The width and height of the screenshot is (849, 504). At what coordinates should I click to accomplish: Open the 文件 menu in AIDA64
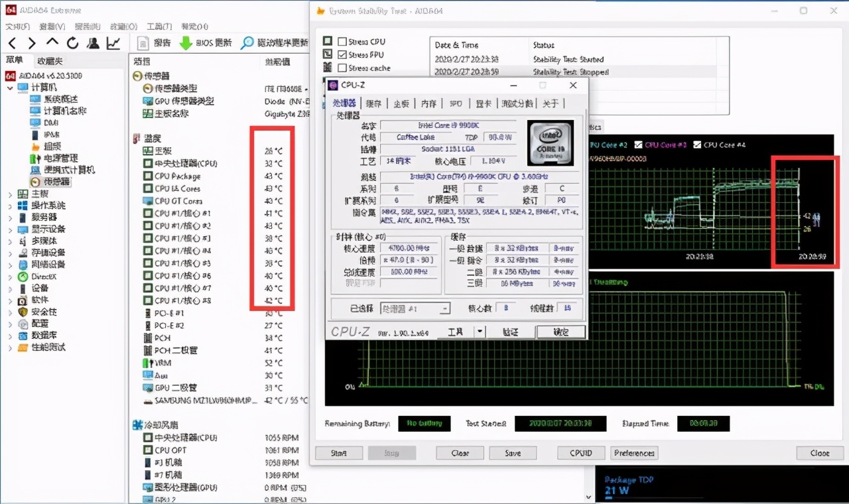pos(17,27)
